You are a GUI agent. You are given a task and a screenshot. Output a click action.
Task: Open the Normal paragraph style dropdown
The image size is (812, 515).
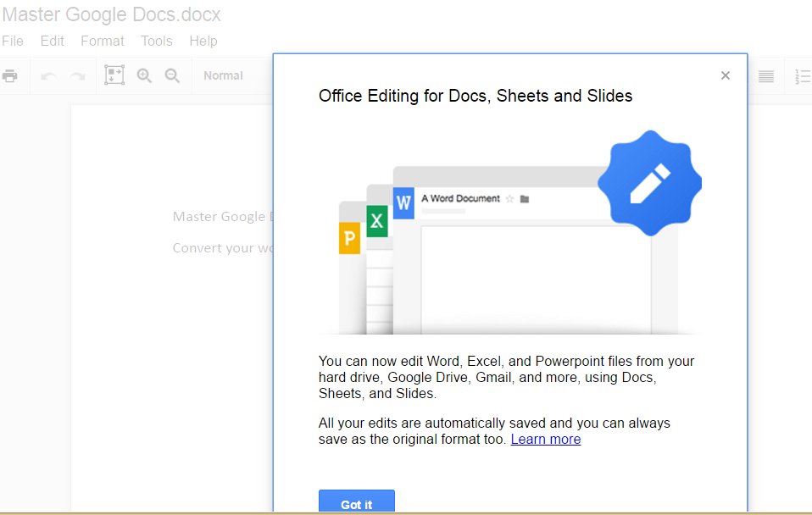point(223,75)
